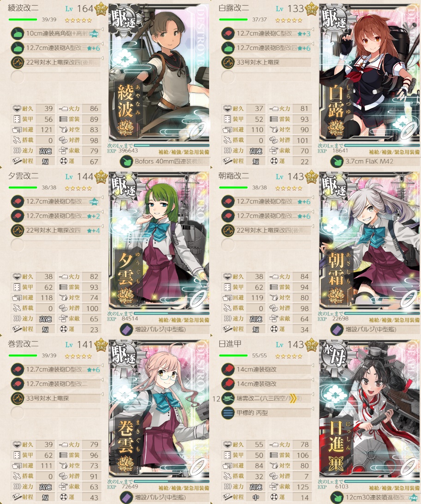421x504 pixels.
Task: Click radar icon beside 33号対水上電探 on Shiratsuyu
Action: click(228, 62)
